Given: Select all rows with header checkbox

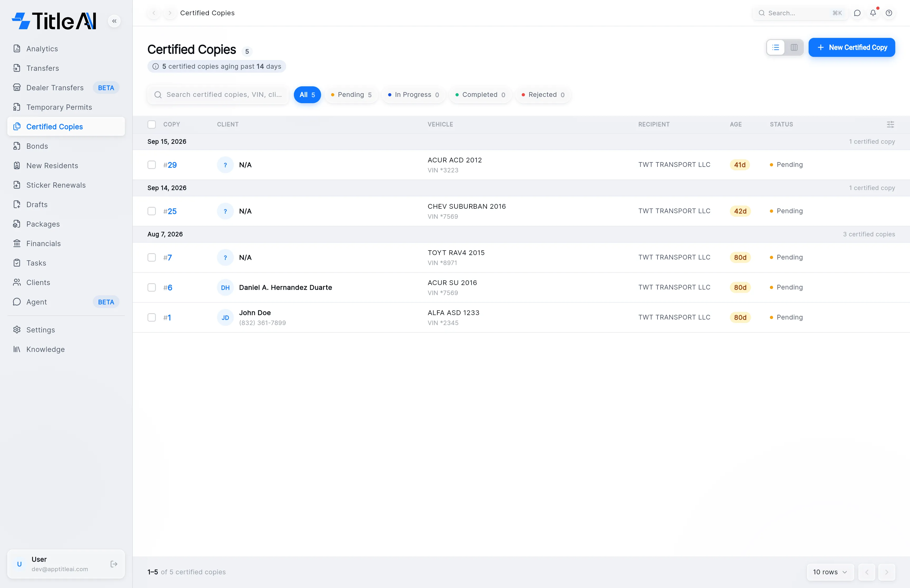Looking at the screenshot, I should 152,124.
